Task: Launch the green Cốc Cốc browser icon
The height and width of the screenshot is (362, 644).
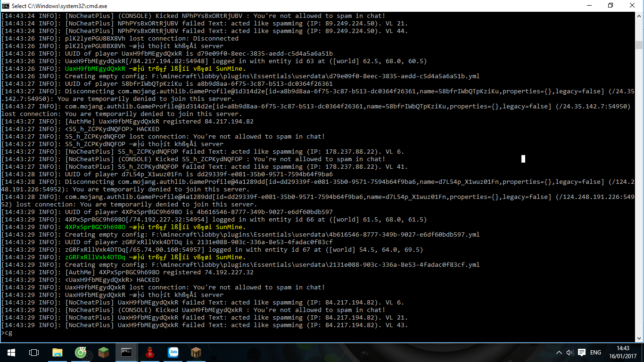Action: [x=81, y=352]
